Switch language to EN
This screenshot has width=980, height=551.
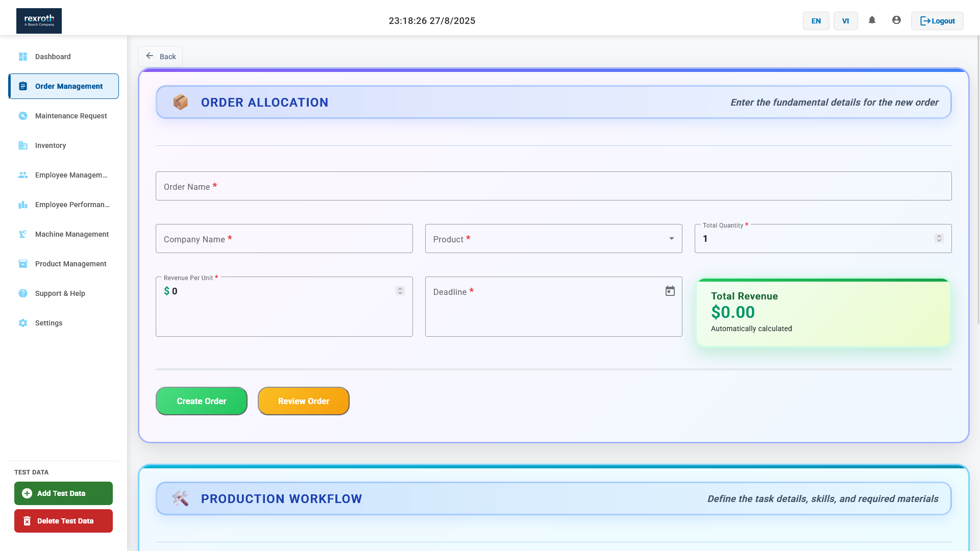pos(816,21)
